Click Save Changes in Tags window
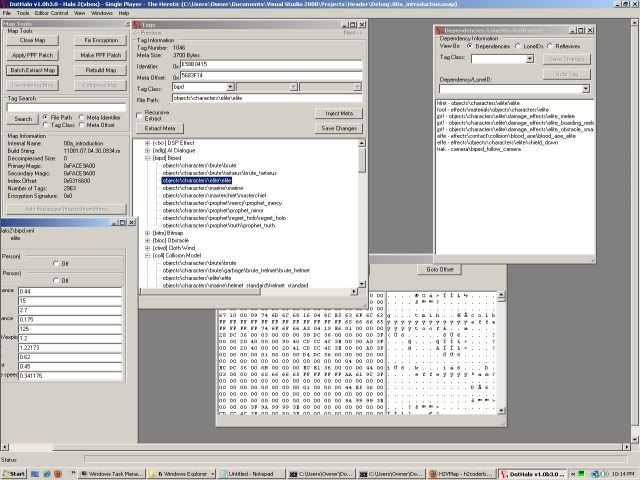Viewport: 640px width, 480px height. click(x=339, y=128)
